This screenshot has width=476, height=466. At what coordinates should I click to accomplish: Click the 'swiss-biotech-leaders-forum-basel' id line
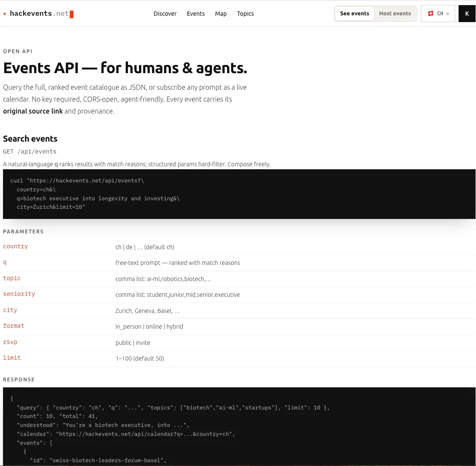coord(98,460)
